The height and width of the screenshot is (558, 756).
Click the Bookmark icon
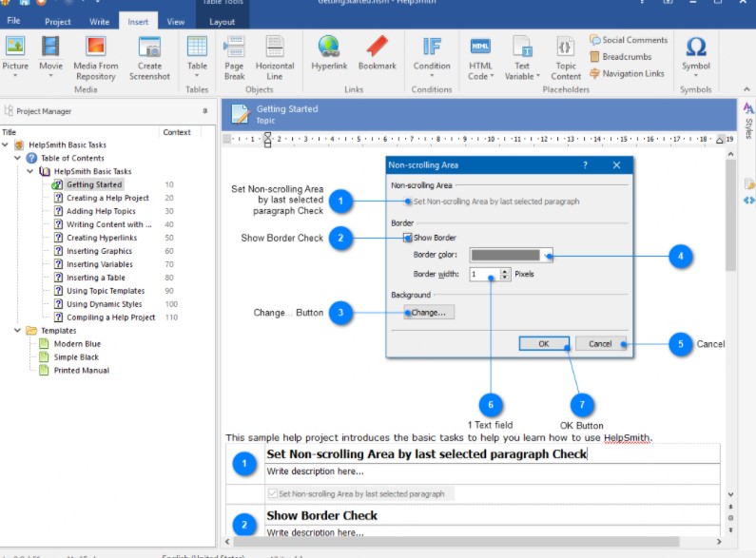tap(378, 48)
